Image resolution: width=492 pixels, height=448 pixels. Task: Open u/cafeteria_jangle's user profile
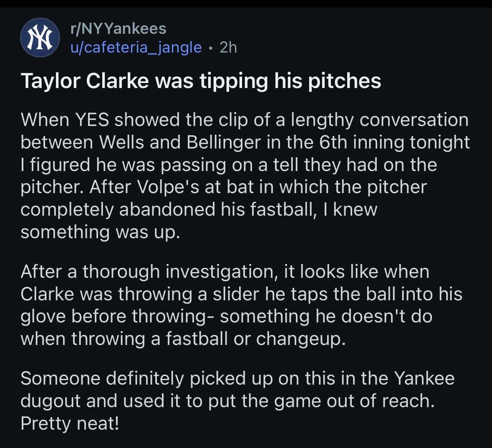(x=136, y=47)
